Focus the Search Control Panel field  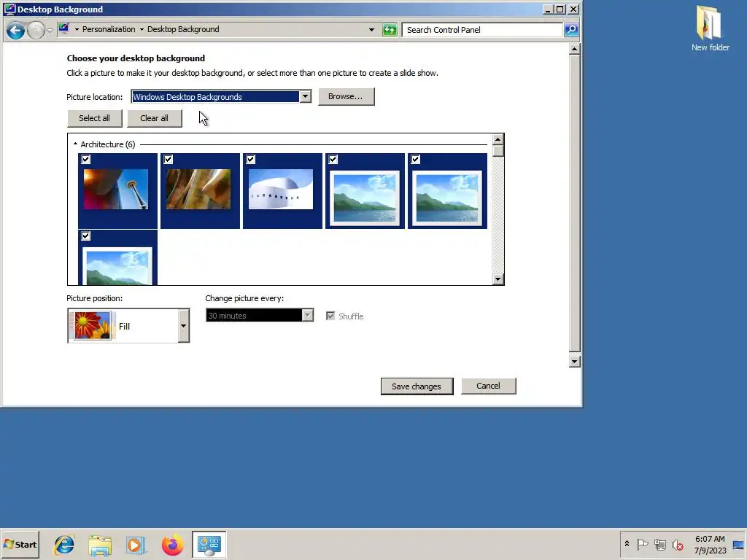coord(482,29)
